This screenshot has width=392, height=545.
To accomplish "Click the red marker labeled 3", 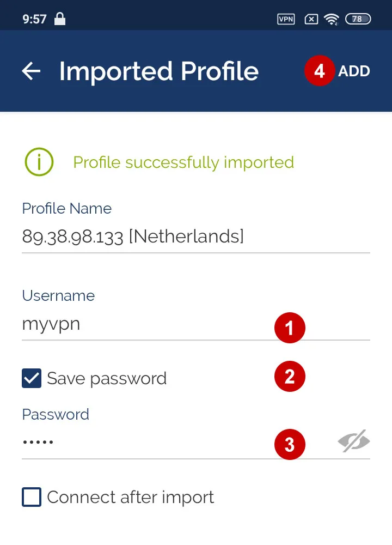I will [x=290, y=444].
